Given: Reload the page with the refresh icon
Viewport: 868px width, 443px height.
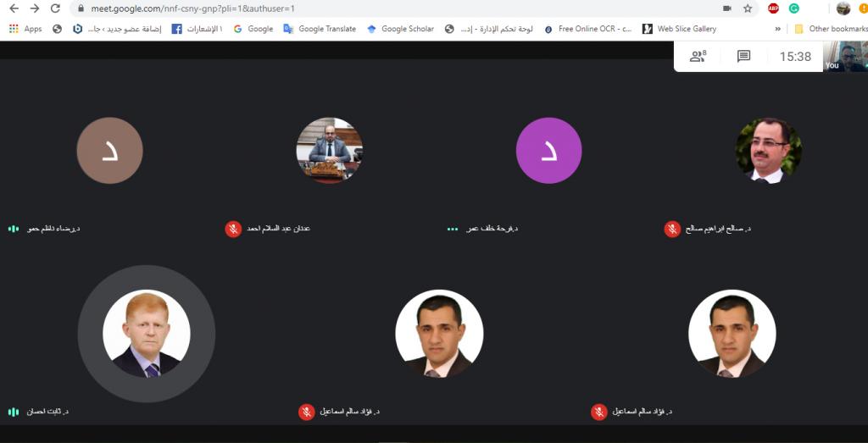Looking at the screenshot, I should (55, 8).
